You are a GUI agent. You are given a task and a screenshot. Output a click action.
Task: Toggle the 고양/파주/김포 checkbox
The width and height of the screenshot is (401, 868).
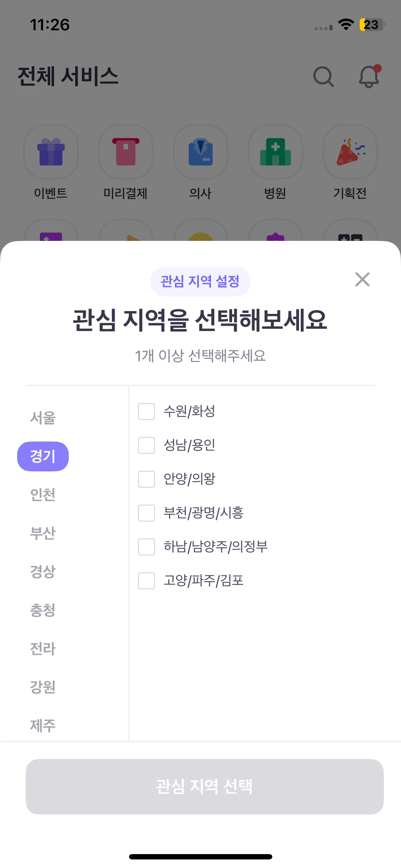click(146, 581)
